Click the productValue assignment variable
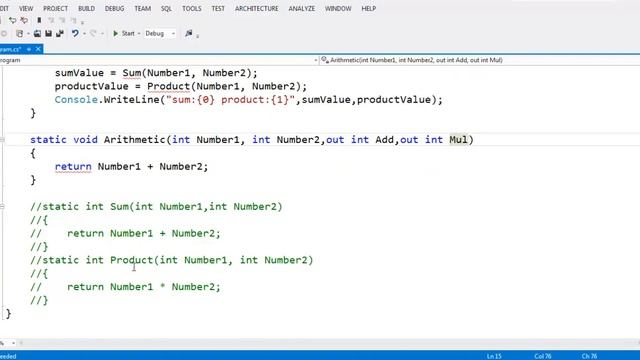This screenshot has height=360, width=640. point(91,87)
